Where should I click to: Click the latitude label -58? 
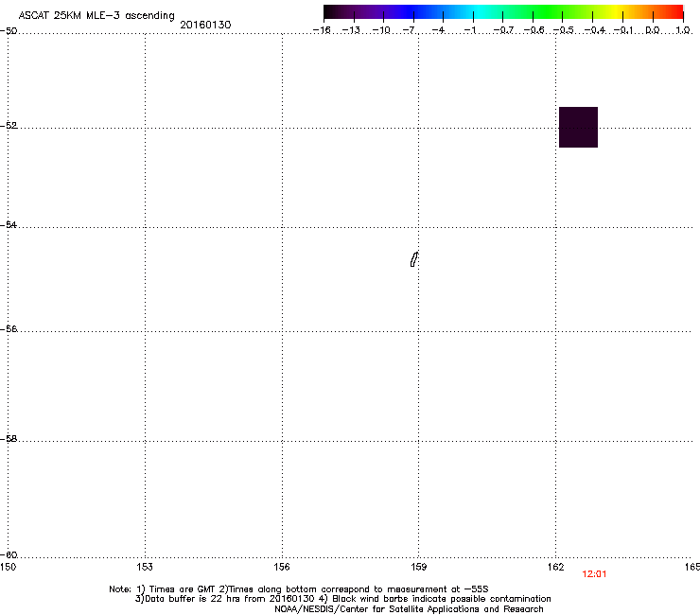coord(9,439)
